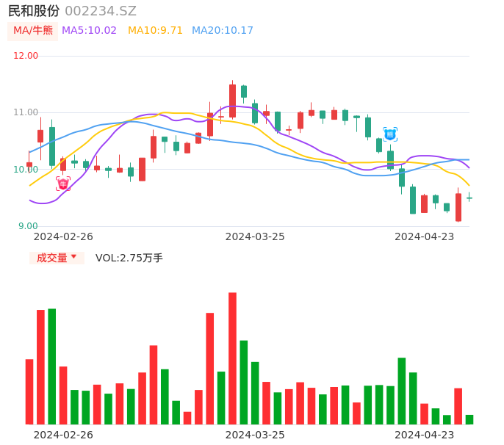
Task: Click the pink bull signal icon
Action: (x=63, y=184)
